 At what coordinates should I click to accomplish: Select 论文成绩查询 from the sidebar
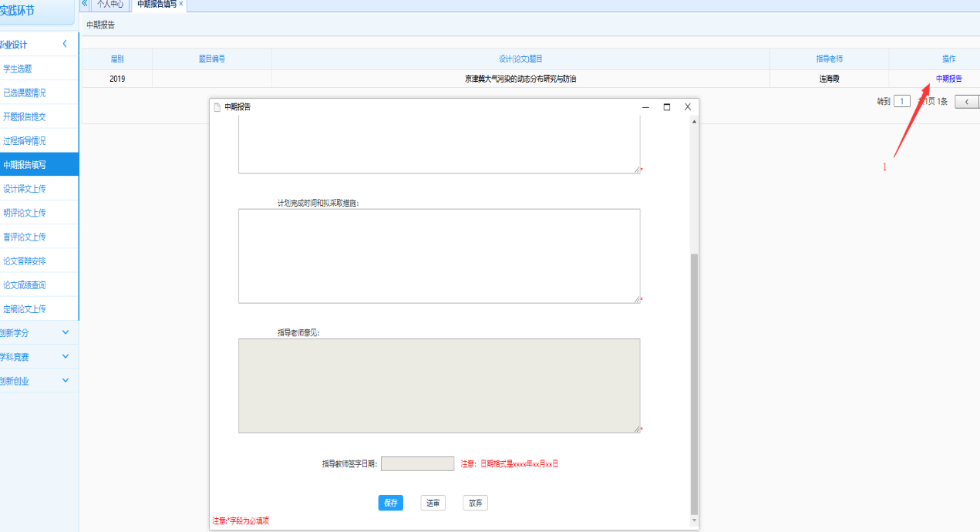(25, 285)
